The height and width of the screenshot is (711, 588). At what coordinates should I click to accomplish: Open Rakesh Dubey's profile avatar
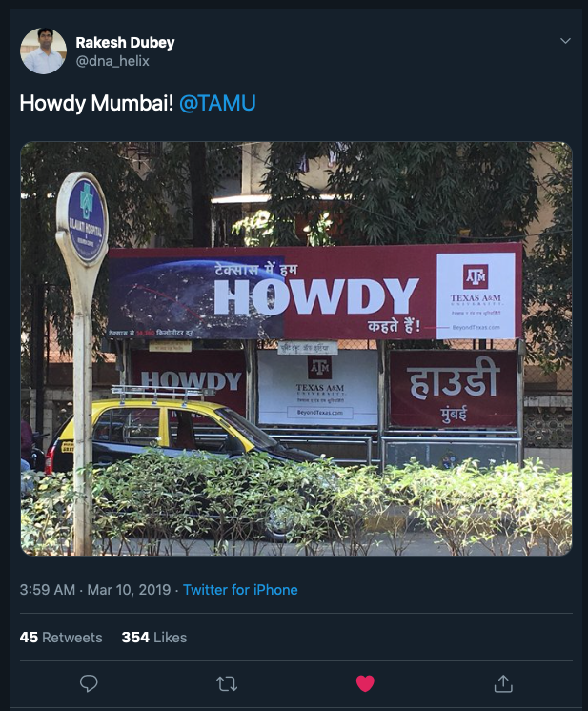pyautogui.click(x=43, y=51)
